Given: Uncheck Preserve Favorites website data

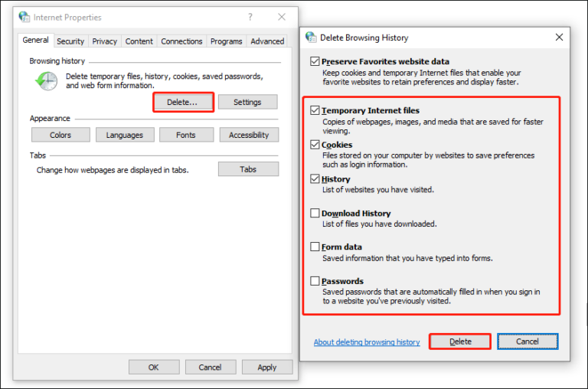Looking at the screenshot, I should 315,61.
